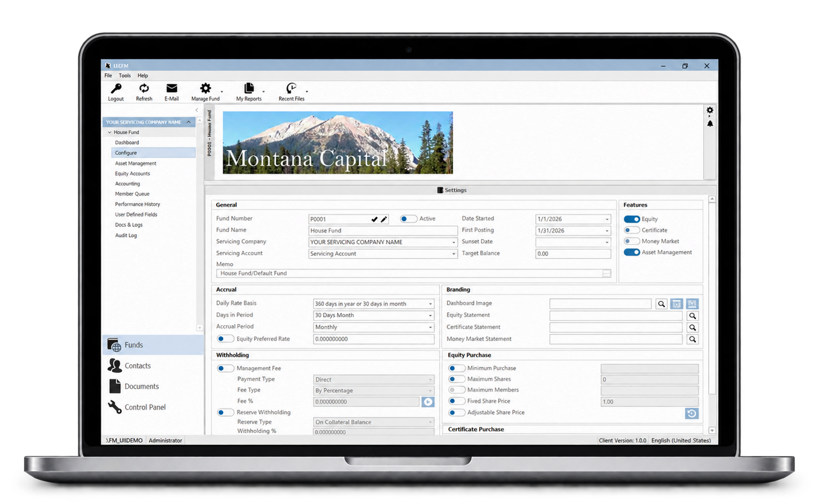Screen dimensions: 819x504
Task: Click the Refresh toolbar icon
Action: [144, 89]
